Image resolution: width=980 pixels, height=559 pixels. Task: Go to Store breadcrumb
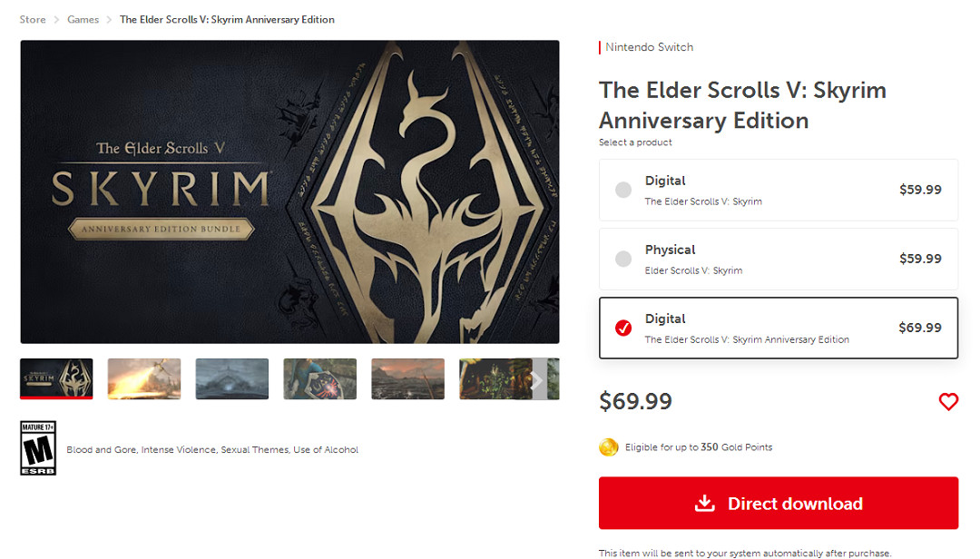coord(33,20)
